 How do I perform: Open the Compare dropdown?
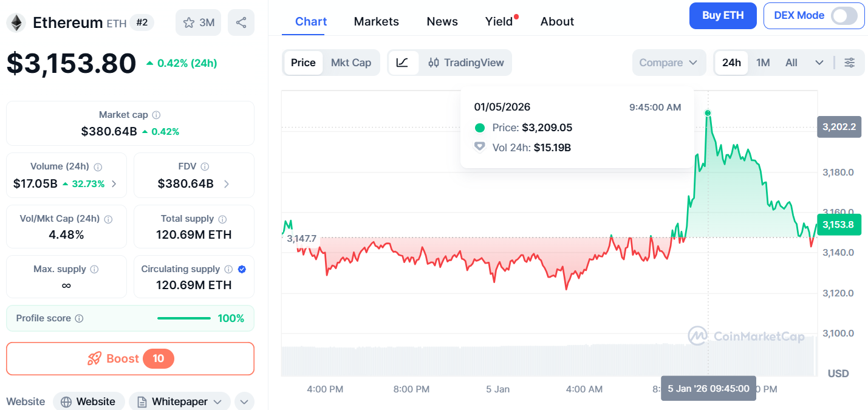tap(669, 63)
